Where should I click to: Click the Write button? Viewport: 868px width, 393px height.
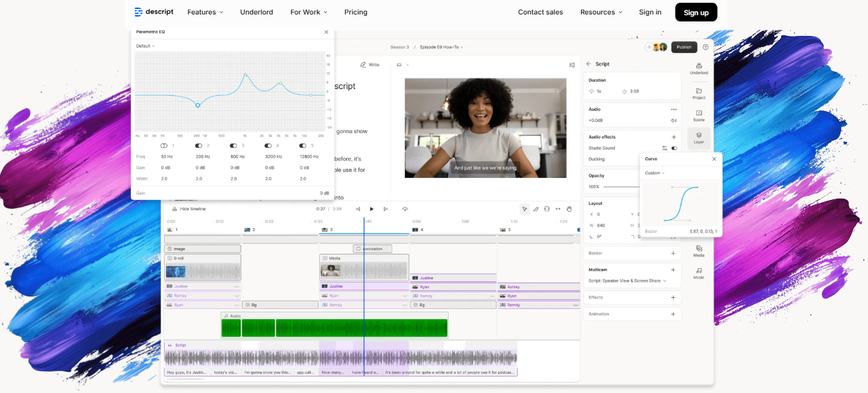point(370,65)
